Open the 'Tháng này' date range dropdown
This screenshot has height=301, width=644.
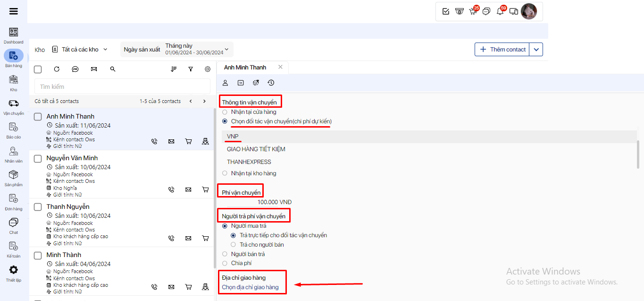196,49
